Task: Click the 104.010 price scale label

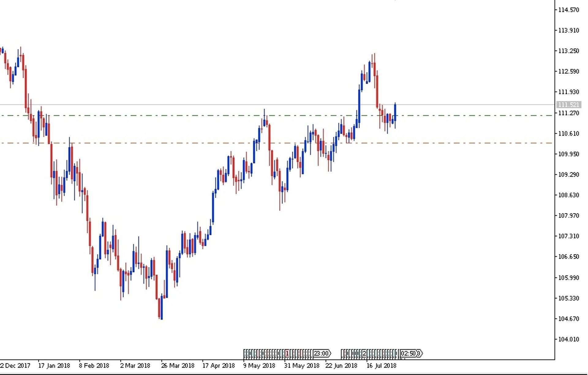Action: coord(569,339)
